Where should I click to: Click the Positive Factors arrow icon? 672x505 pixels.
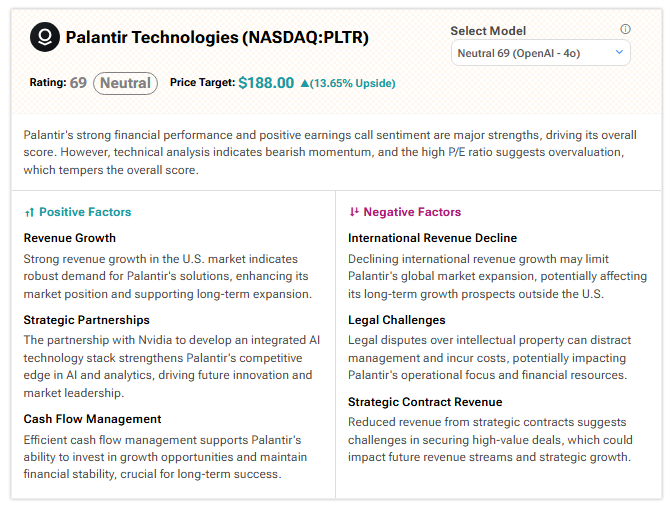30,212
